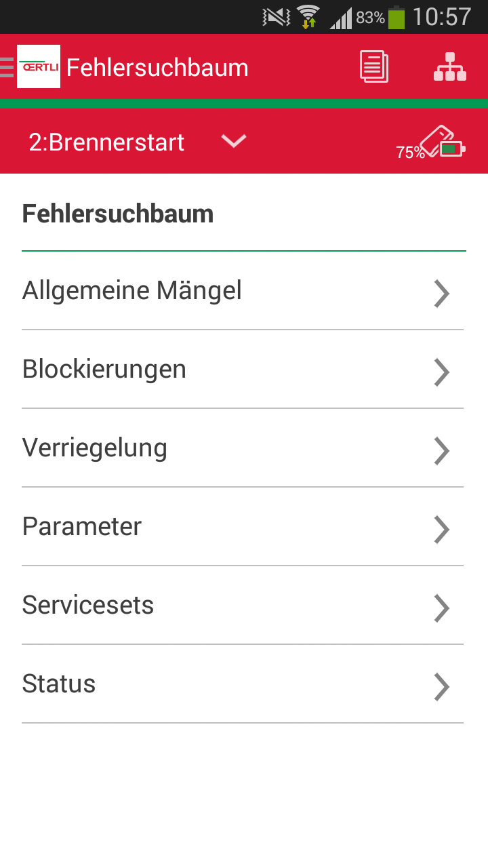Open the documents copy icon
This screenshot has width=488, height=868.
pyautogui.click(x=373, y=67)
